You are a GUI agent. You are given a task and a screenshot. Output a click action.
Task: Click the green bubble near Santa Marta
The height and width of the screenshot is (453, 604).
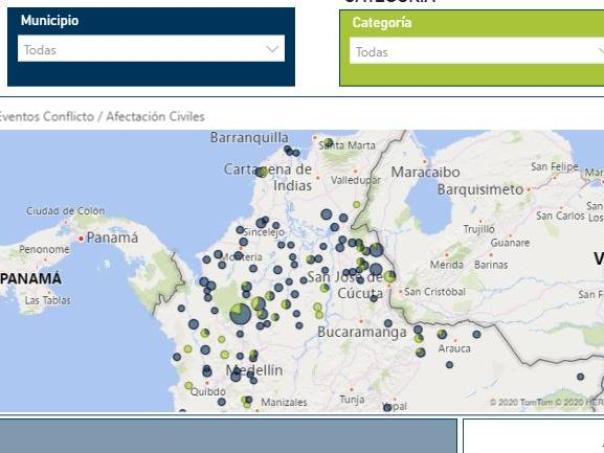pos(328,143)
